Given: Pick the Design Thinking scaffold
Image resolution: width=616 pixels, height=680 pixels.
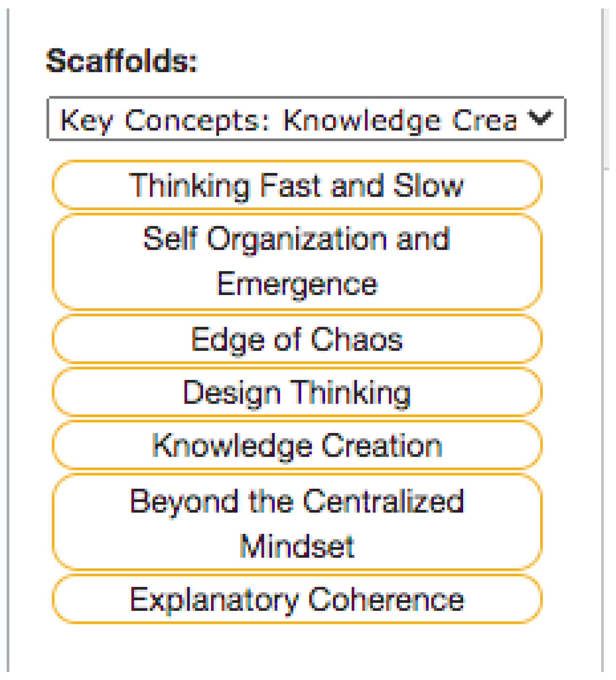Looking at the screenshot, I should [x=297, y=392].
